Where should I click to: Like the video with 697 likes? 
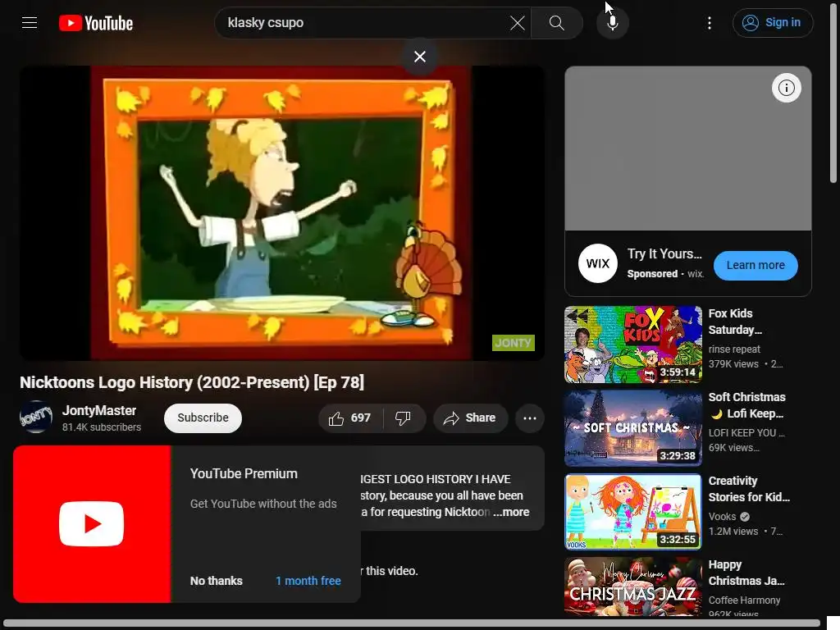pos(350,418)
